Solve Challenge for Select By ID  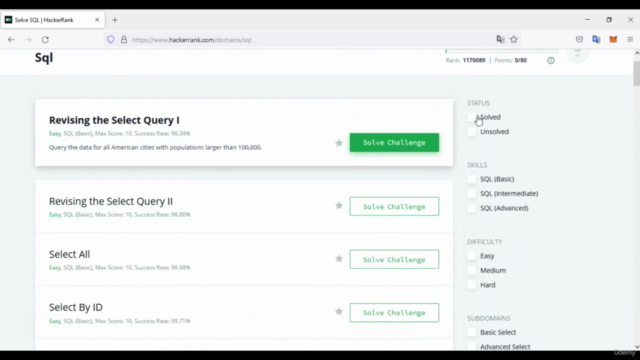[x=394, y=313]
